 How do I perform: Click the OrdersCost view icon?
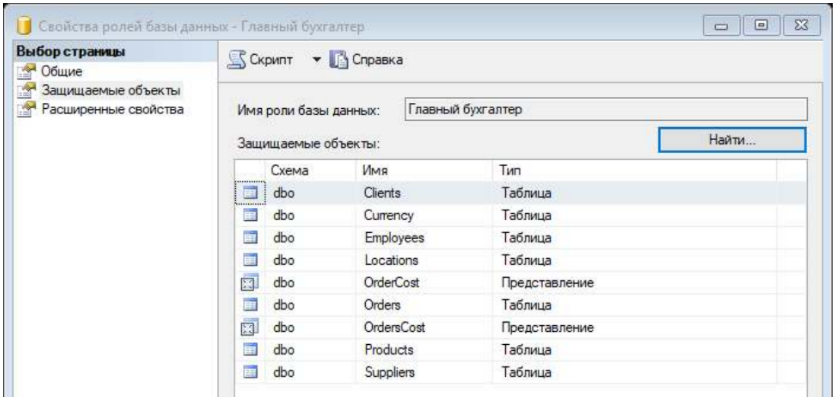coord(250,328)
